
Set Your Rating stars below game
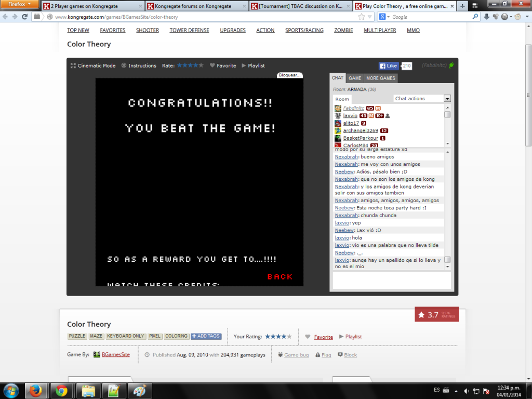point(278,337)
